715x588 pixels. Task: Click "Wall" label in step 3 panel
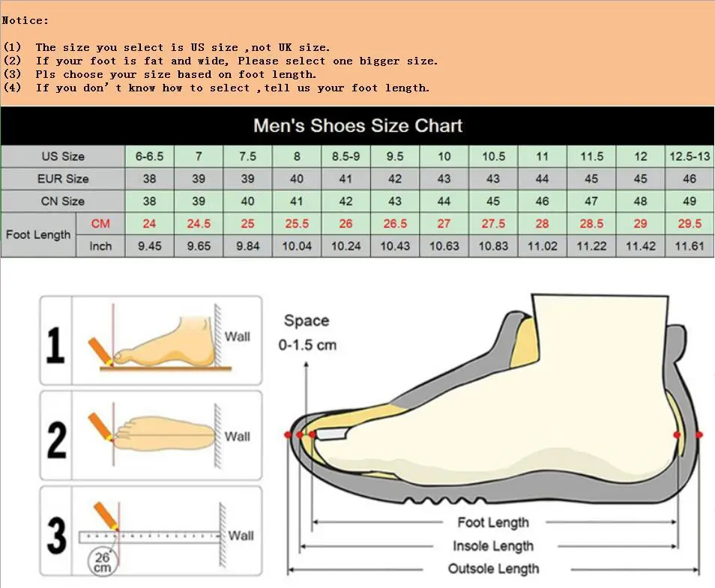coord(241,535)
